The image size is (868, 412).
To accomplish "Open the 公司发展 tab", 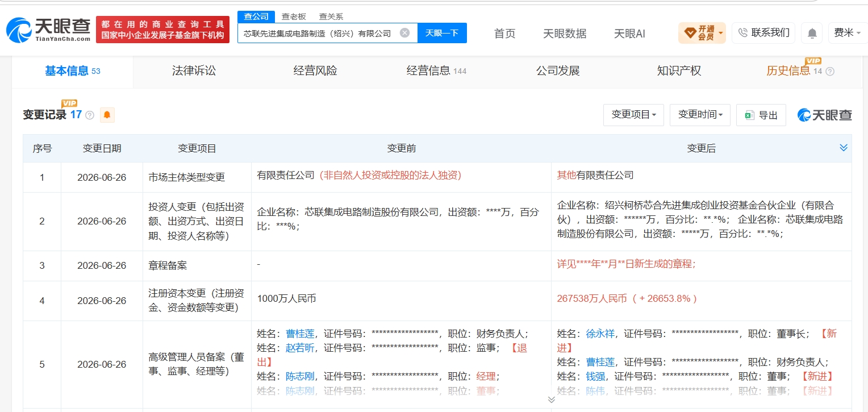I will [558, 71].
